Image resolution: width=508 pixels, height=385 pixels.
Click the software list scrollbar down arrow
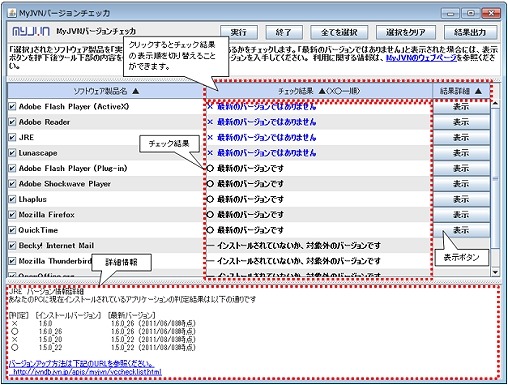[495, 272]
